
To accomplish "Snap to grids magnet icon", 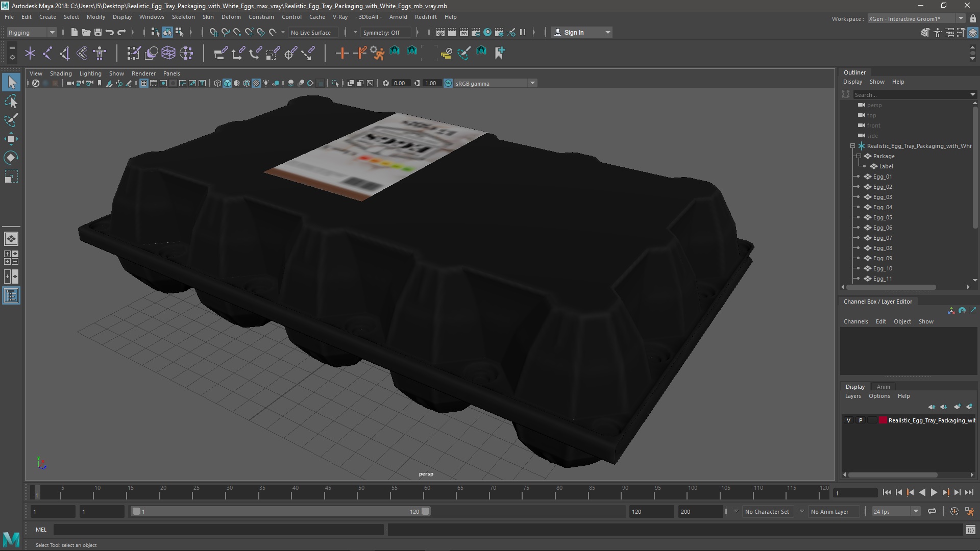I will [213, 32].
